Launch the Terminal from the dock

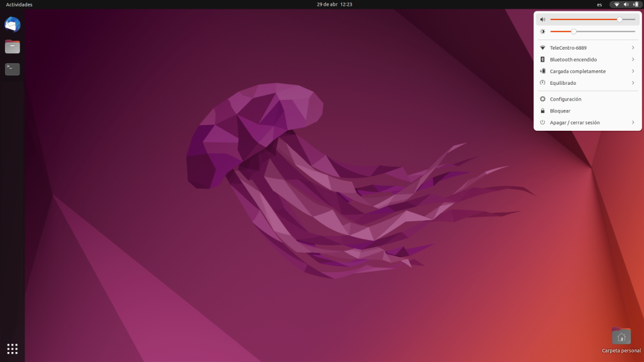pyautogui.click(x=12, y=69)
